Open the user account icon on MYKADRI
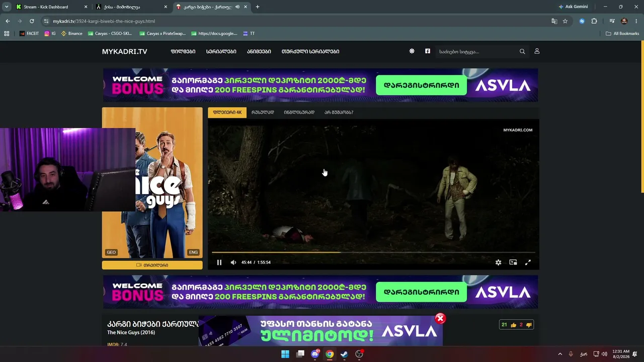 pyautogui.click(x=537, y=51)
